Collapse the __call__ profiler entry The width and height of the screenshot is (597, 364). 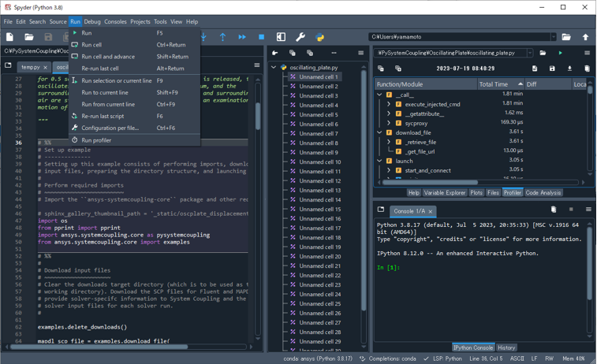point(379,95)
